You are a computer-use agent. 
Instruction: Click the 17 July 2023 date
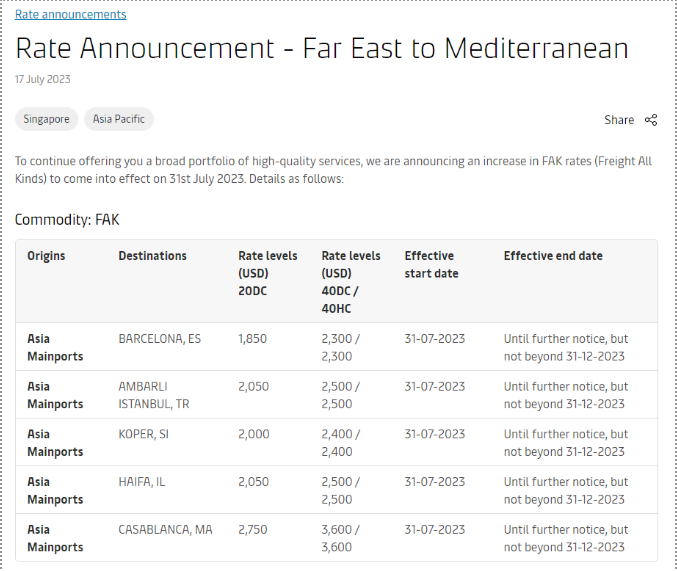click(x=42, y=79)
